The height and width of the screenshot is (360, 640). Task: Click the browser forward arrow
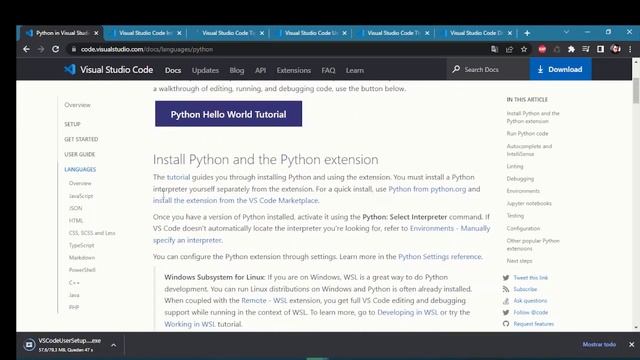coord(41,49)
